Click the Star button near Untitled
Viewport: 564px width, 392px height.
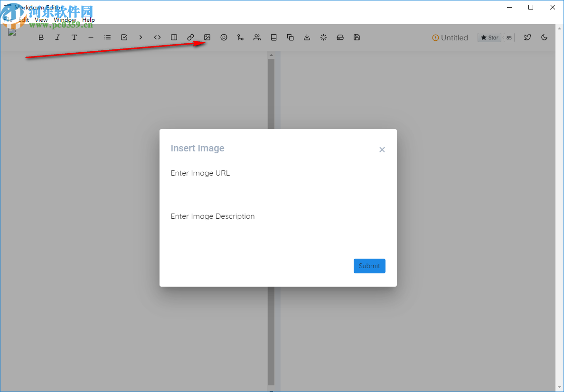pos(489,37)
